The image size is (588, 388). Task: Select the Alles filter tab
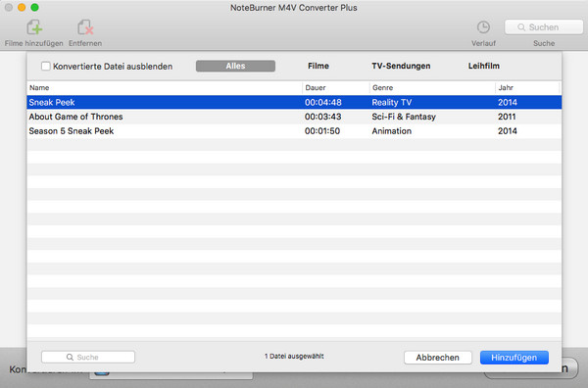[235, 66]
